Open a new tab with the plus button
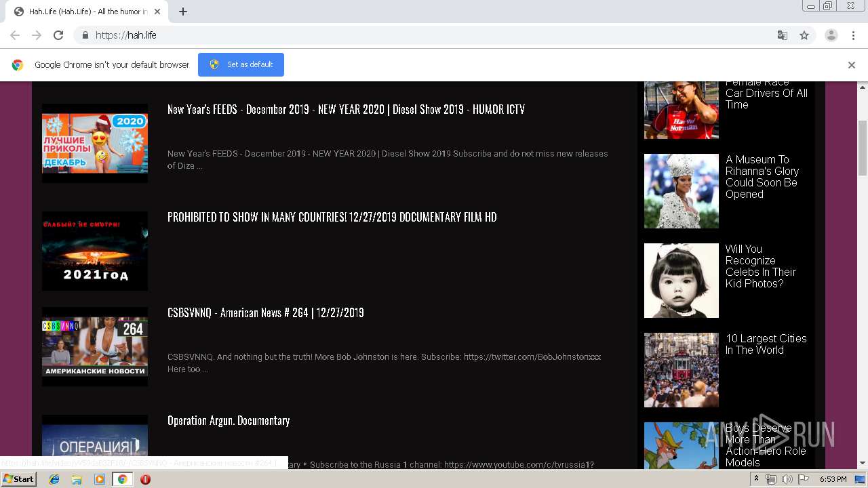Image resolution: width=868 pixels, height=488 pixels. point(183,12)
